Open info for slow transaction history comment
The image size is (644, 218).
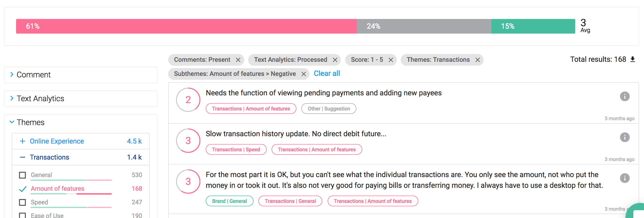coord(624,137)
